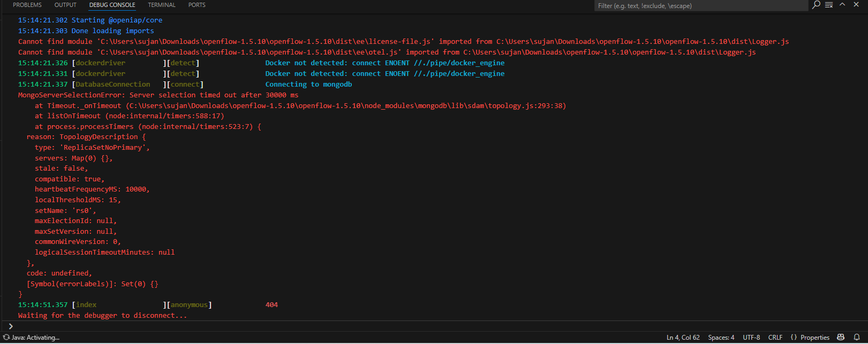Viewport: 868px width, 344px height.
Task: Click "setName: 'rs0'" line
Action: [65, 211]
